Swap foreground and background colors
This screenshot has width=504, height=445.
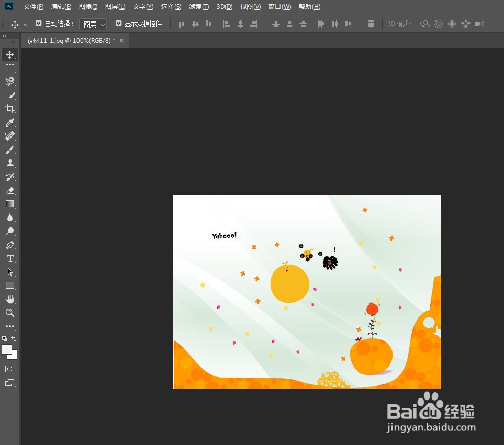click(14, 339)
